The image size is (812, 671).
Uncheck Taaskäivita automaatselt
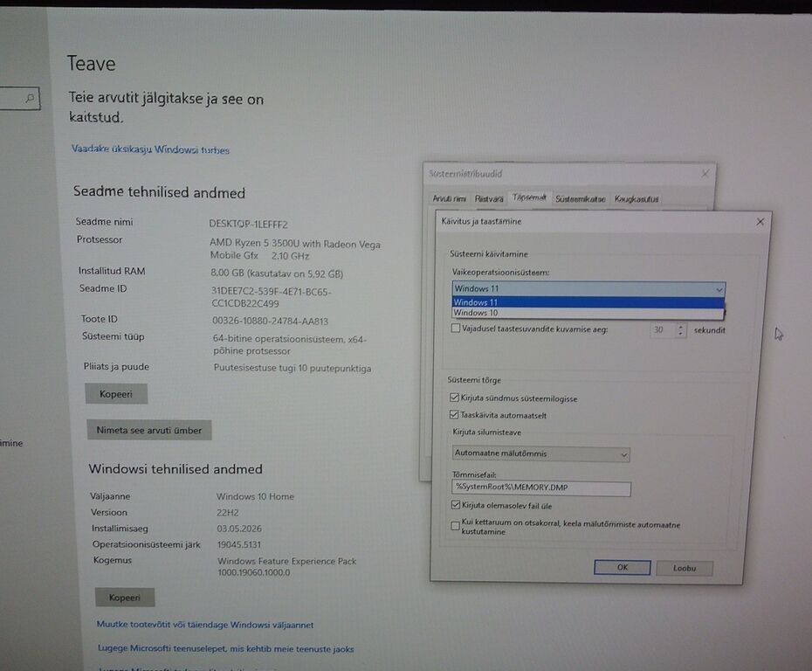click(454, 414)
